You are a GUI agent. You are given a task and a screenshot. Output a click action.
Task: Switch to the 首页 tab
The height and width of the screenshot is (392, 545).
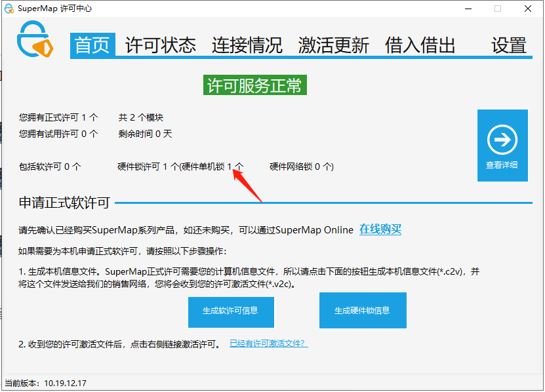(x=92, y=45)
